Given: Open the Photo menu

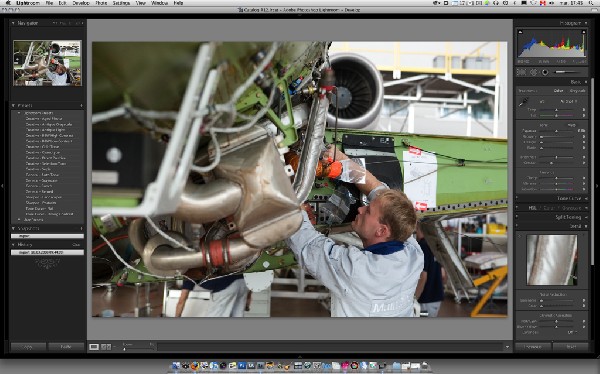Looking at the screenshot, I should [101, 3].
